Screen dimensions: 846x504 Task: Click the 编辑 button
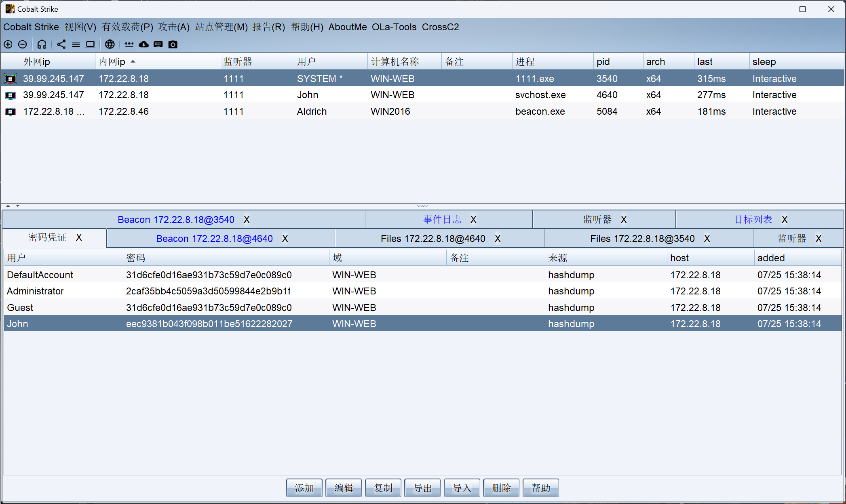(344, 488)
